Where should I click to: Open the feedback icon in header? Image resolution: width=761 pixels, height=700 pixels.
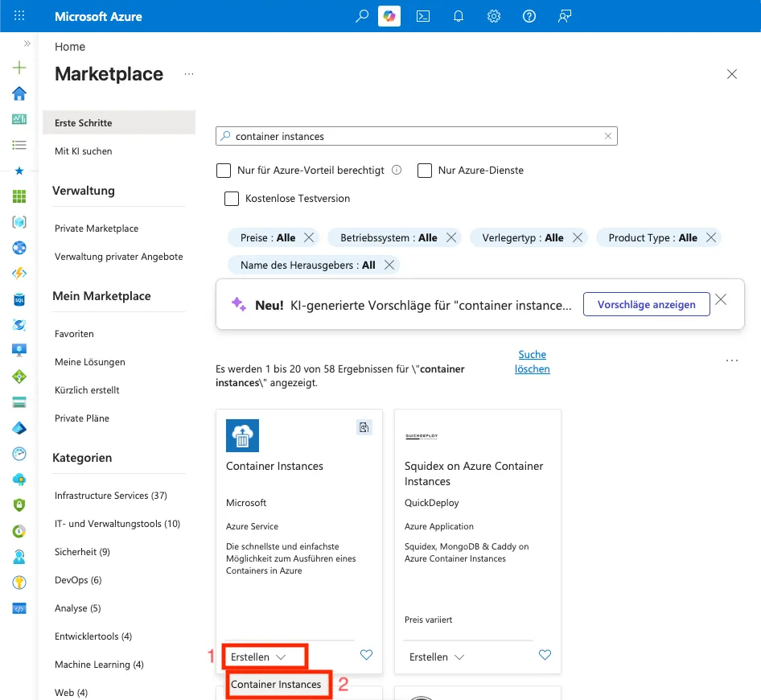565,16
